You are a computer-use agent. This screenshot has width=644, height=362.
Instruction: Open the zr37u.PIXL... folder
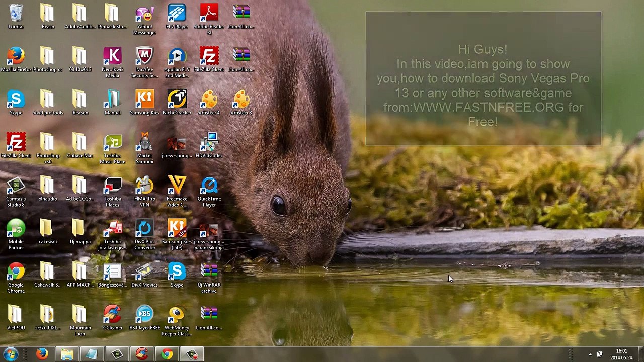[48, 318]
